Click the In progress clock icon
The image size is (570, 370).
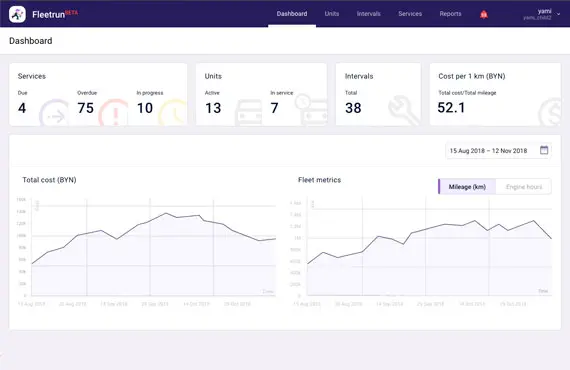[x=173, y=112]
